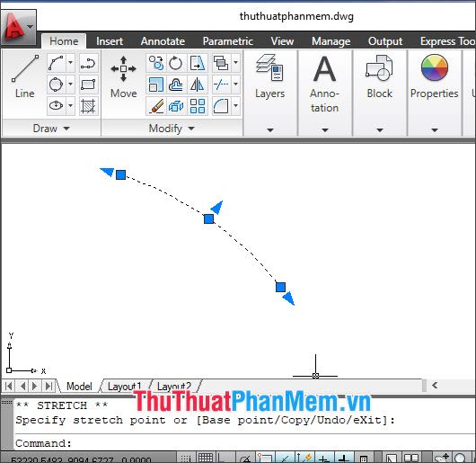Select the Copy tool
This screenshot has height=463, width=476.
[x=155, y=63]
